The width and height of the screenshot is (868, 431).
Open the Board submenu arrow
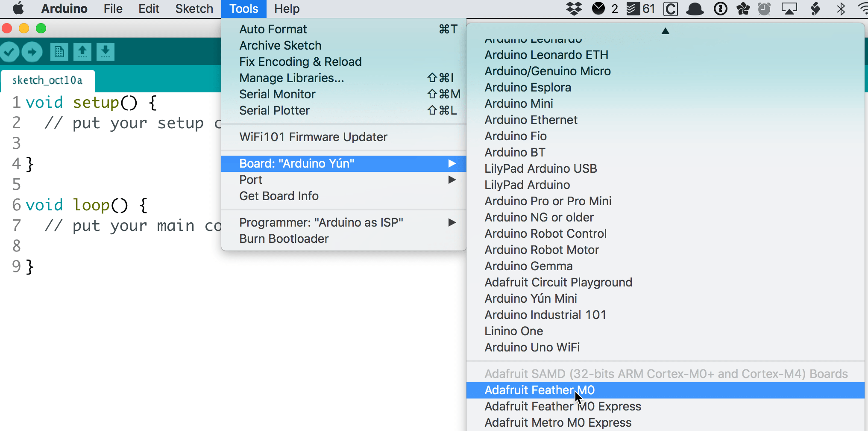click(x=452, y=163)
